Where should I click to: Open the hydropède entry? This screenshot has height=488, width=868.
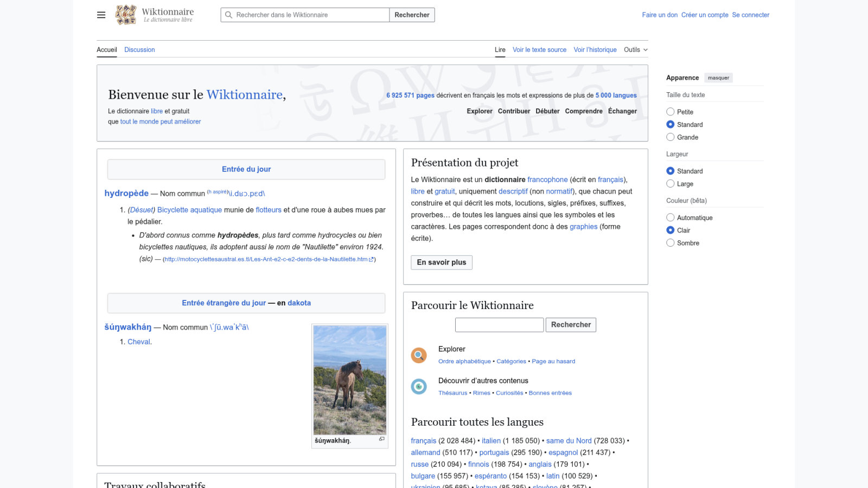(126, 193)
